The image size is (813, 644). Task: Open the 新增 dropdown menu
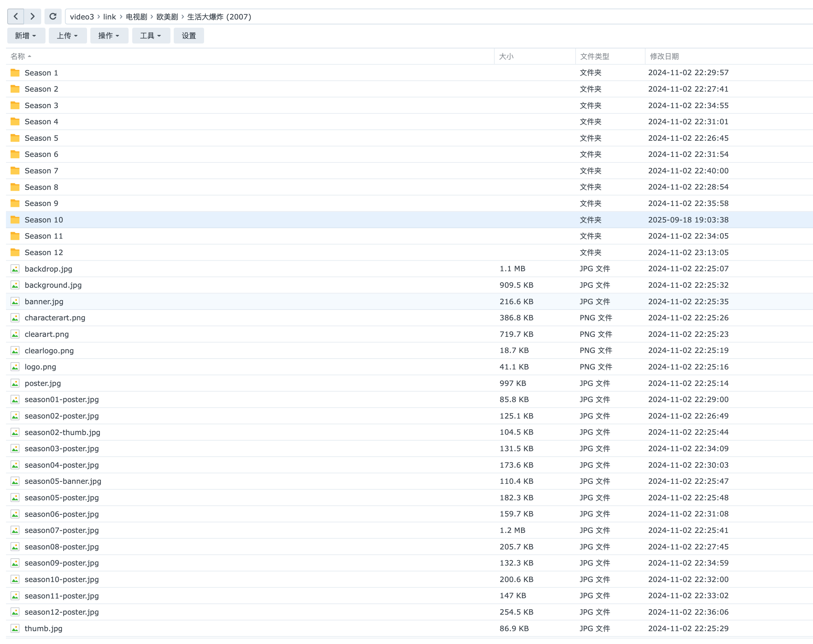26,36
